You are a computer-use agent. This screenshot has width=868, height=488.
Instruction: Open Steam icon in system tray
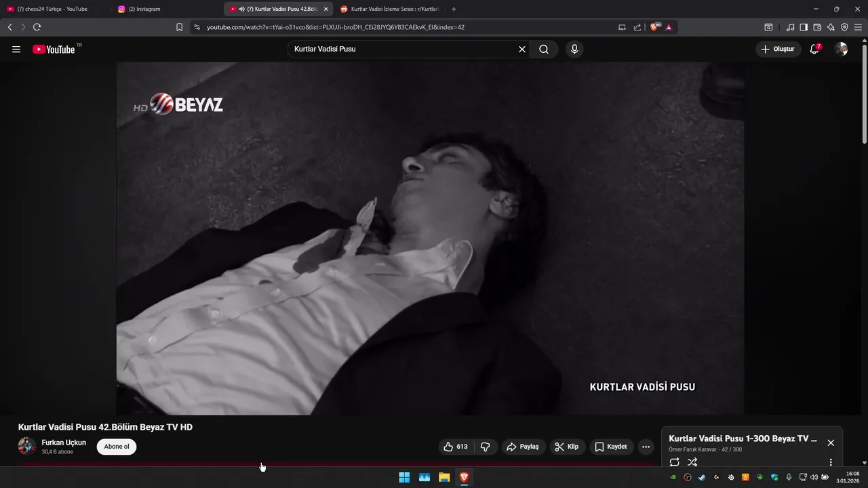(x=702, y=477)
